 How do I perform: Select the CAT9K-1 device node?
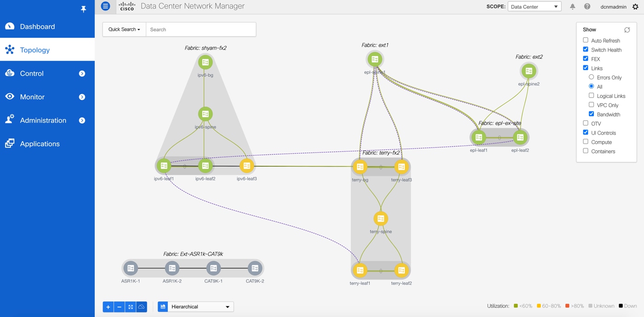[x=213, y=268]
